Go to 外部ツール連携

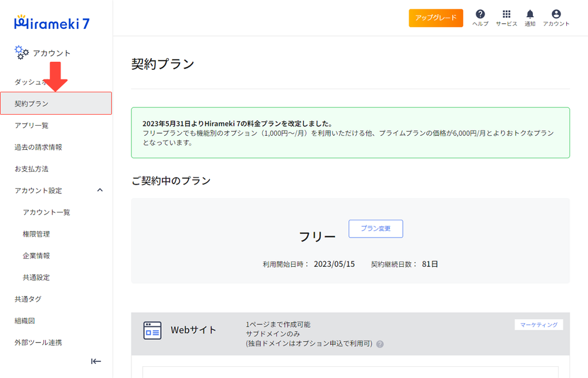click(x=38, y=342)
